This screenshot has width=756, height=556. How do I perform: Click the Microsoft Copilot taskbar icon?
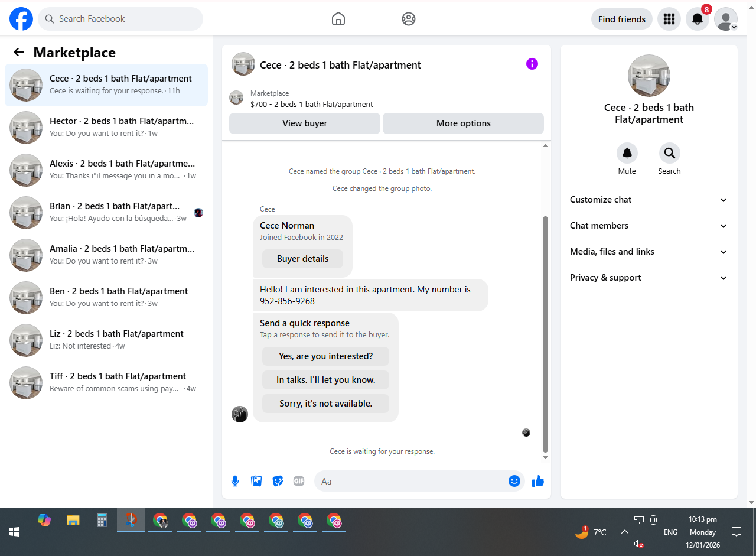(44, 520)
